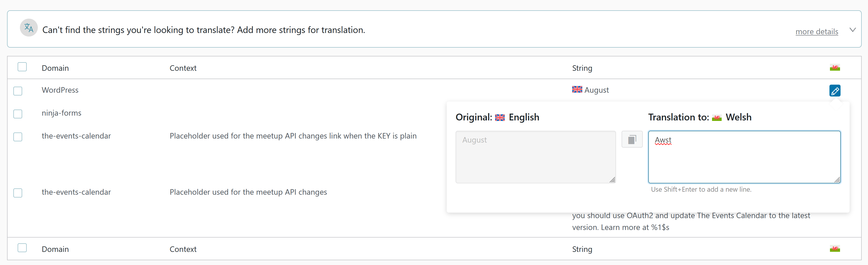Click UK flag next to August string

click(577, 90)
